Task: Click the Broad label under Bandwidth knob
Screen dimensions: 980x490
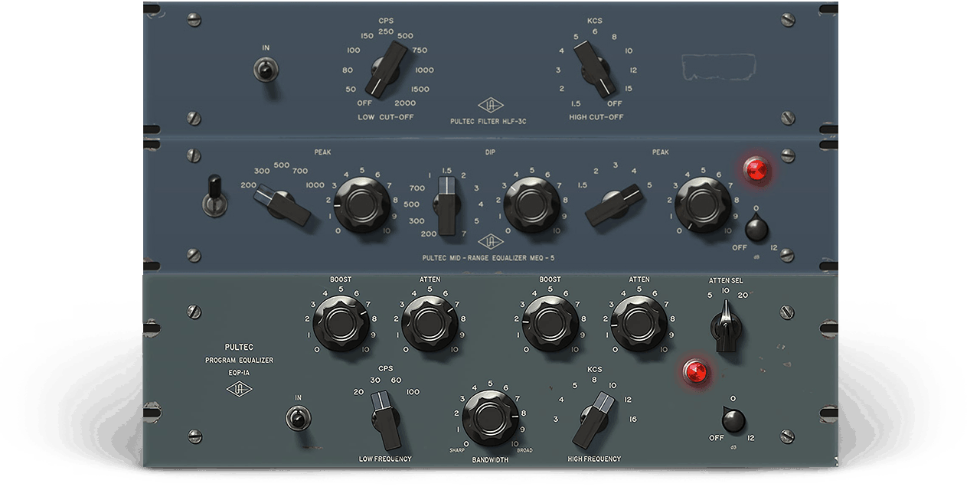Action: tap(525, 450)
